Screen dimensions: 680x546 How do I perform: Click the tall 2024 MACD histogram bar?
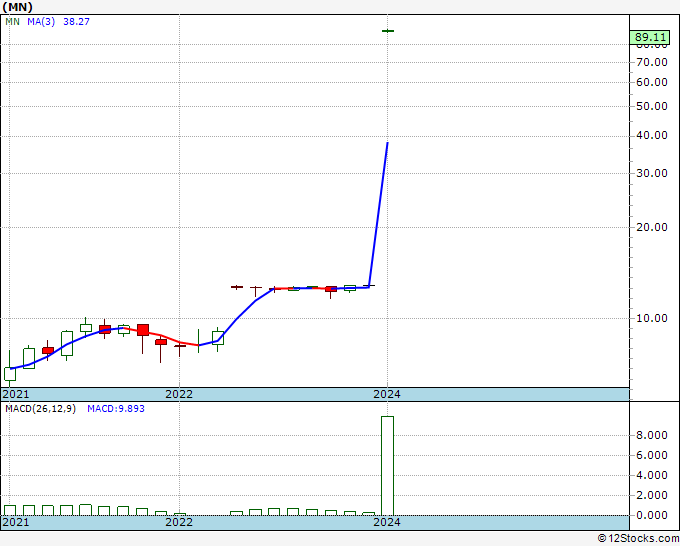387,466
